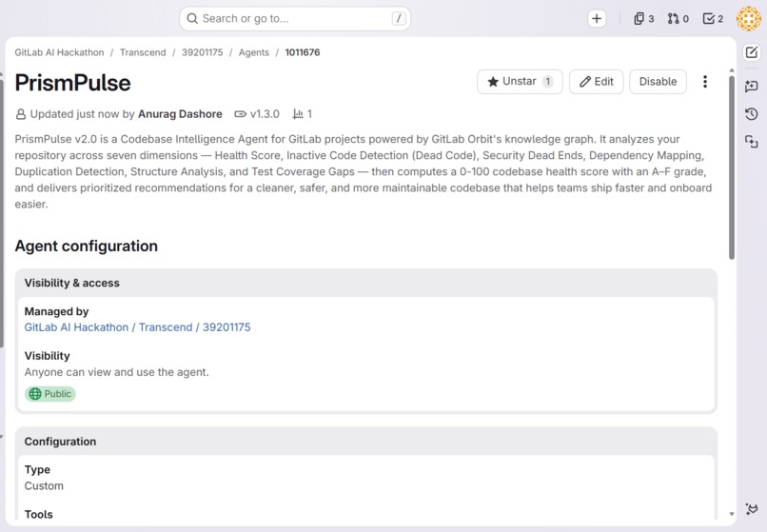Click the Configuration section header
The height and width of the screenshot is (532, 767).
(x=60, y=442)
